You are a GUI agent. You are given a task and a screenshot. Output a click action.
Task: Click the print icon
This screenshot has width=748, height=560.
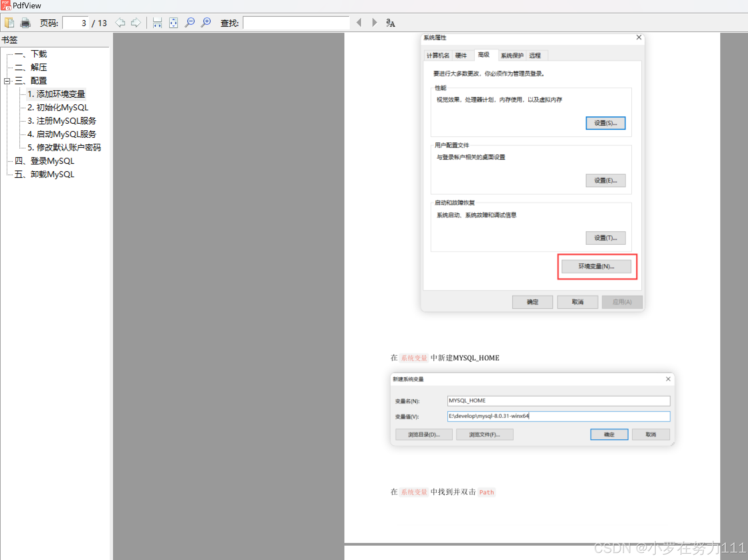(x=25, y=23)
